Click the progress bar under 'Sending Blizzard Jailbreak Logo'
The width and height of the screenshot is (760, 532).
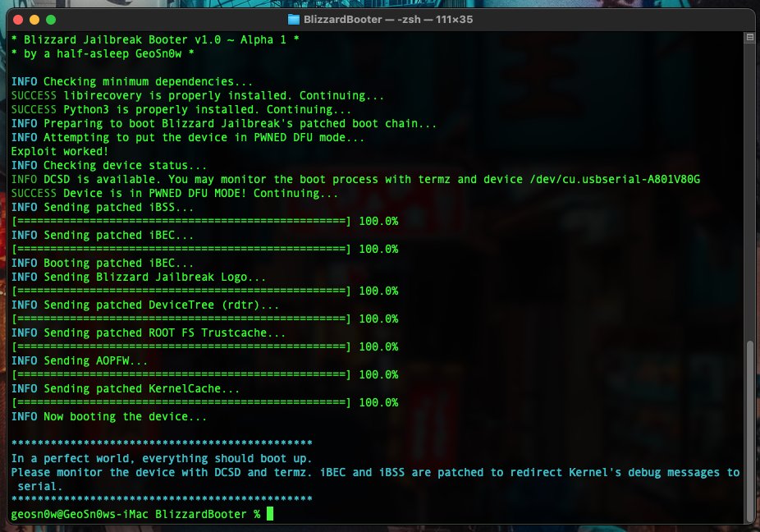pos(181,291)
